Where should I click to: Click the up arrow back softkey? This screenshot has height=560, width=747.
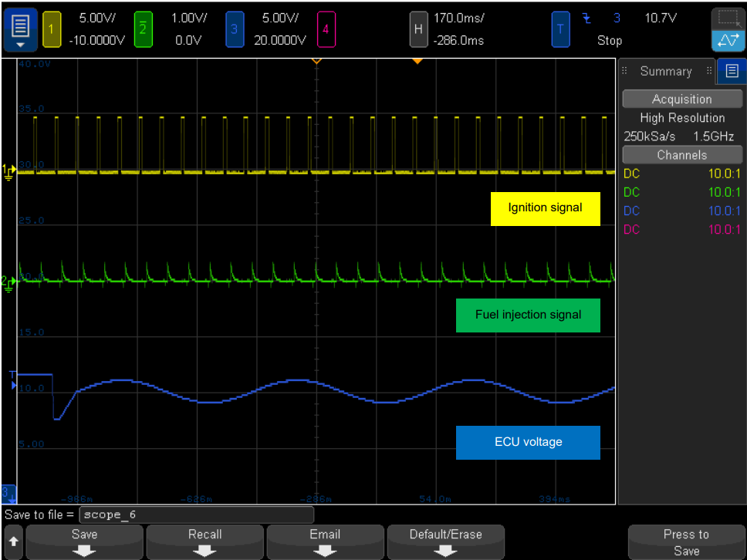13,542
